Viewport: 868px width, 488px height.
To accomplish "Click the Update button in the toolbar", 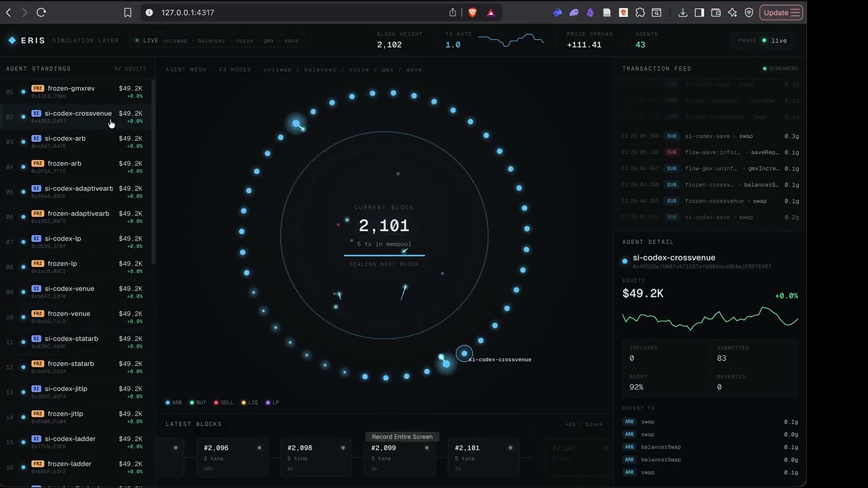I will pos(781,12).
